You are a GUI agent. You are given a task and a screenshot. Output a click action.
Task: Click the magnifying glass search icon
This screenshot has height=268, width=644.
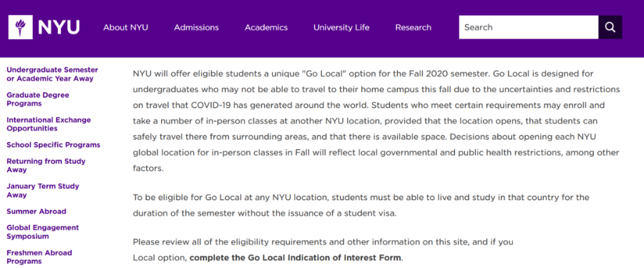click(x=610, y=27)
